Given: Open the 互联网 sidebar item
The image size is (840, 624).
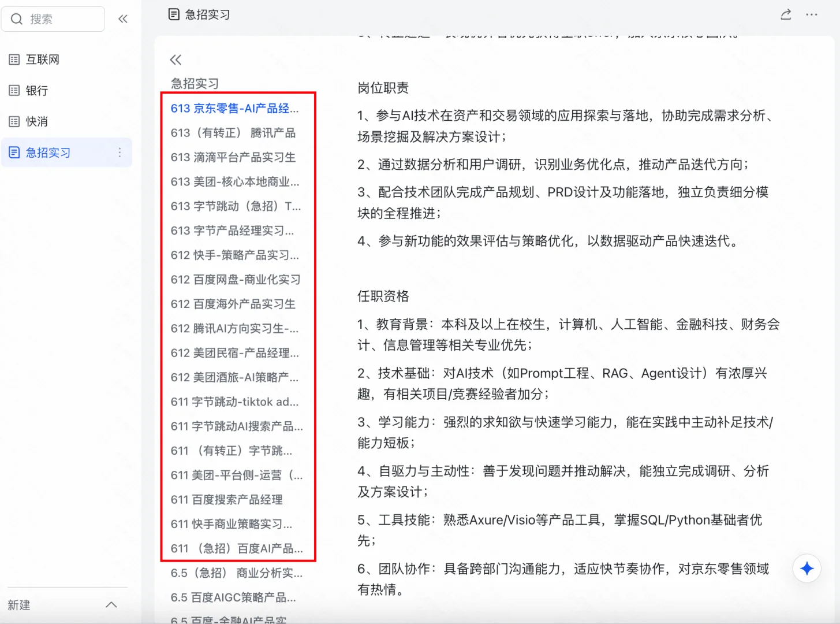Looking at the screenshot, I should click(x=66, y=60).
